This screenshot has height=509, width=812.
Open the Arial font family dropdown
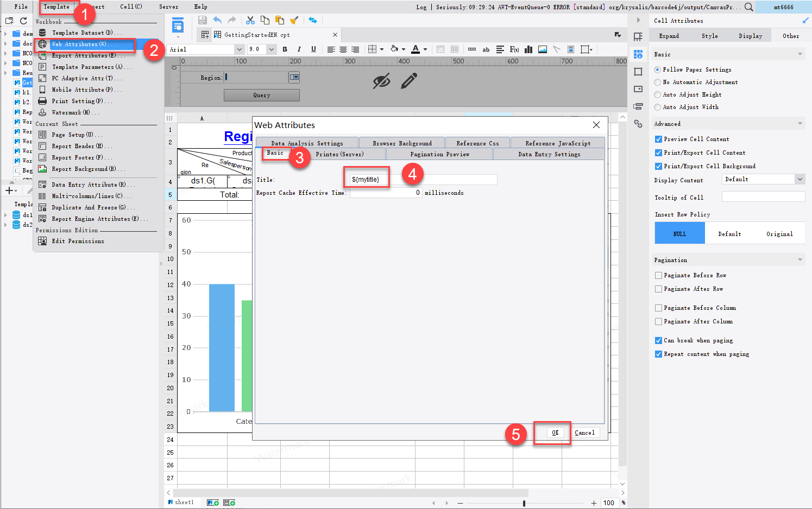239,49
